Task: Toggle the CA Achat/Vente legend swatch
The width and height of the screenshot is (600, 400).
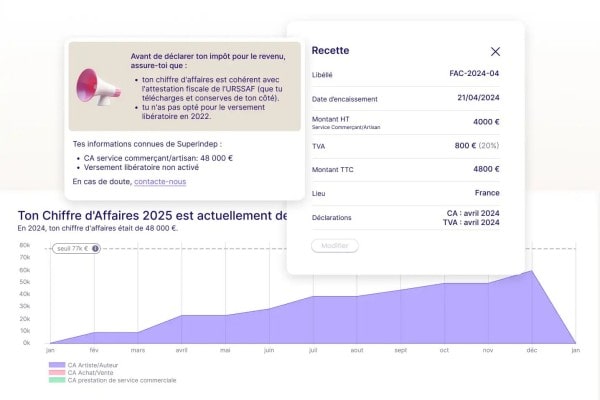Action: [56, 373]
